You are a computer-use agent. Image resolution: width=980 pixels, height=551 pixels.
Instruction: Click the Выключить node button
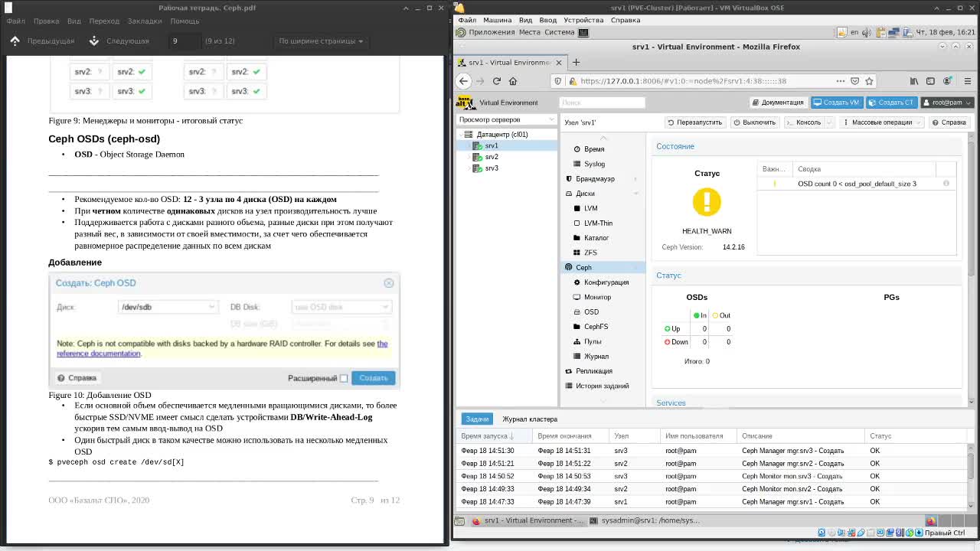(x=754, y=122)
